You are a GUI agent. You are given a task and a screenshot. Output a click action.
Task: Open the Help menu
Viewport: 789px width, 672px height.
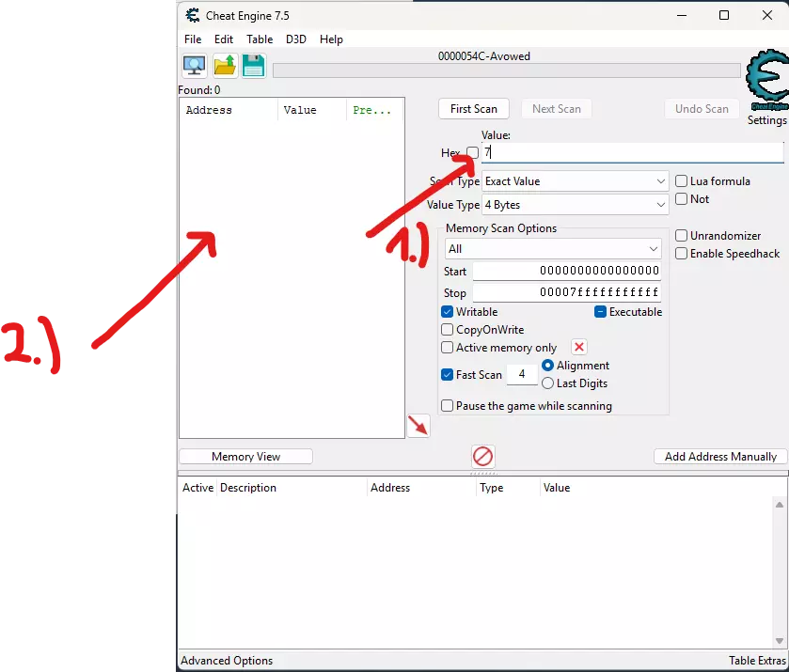click(x=331, y=39)
